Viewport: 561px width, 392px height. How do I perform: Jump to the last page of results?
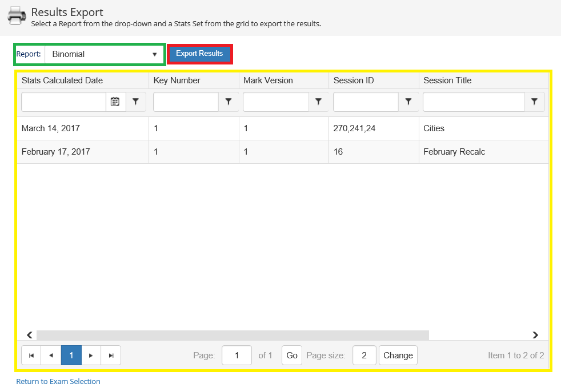point(111,355)
